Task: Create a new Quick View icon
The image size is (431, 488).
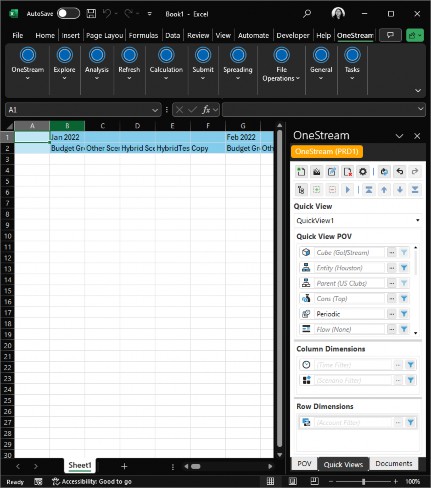Action: [301, 172]
